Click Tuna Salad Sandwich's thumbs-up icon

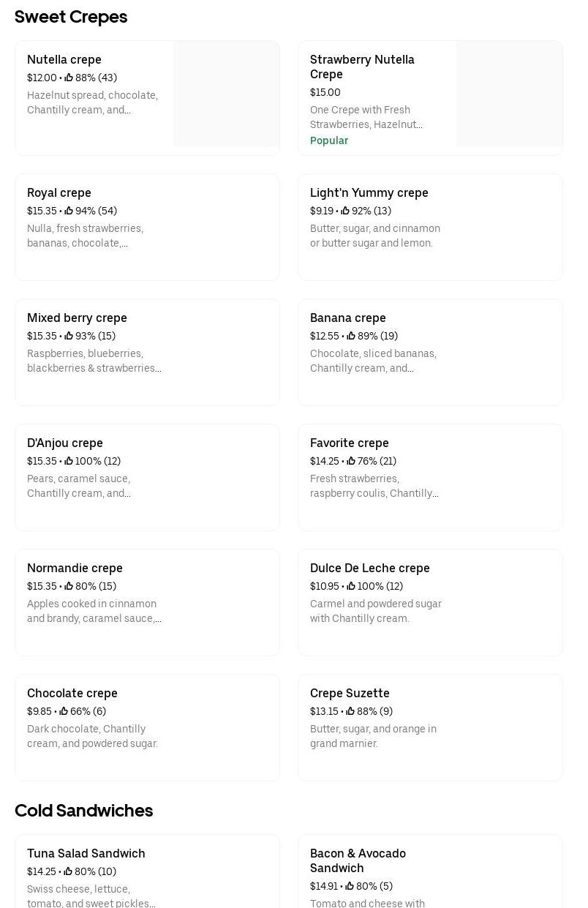coord(69,871)
